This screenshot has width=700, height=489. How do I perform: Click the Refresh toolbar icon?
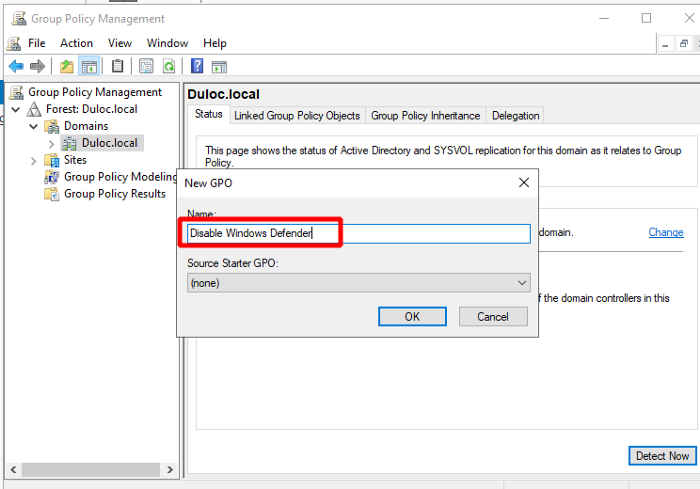169,67
